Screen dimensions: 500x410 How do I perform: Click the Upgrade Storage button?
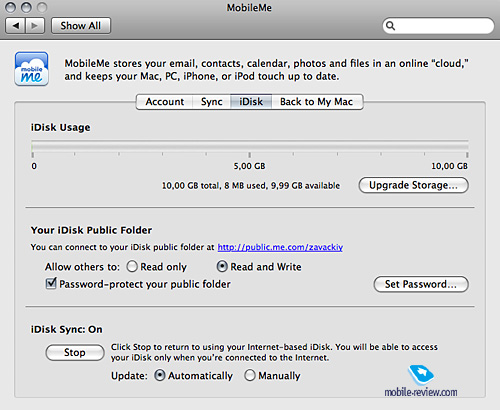click(x=413, y=185)
